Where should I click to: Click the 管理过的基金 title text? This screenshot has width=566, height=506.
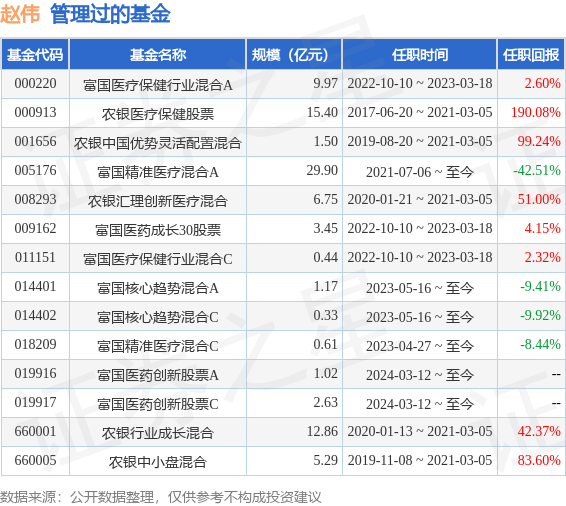[110, 14]
